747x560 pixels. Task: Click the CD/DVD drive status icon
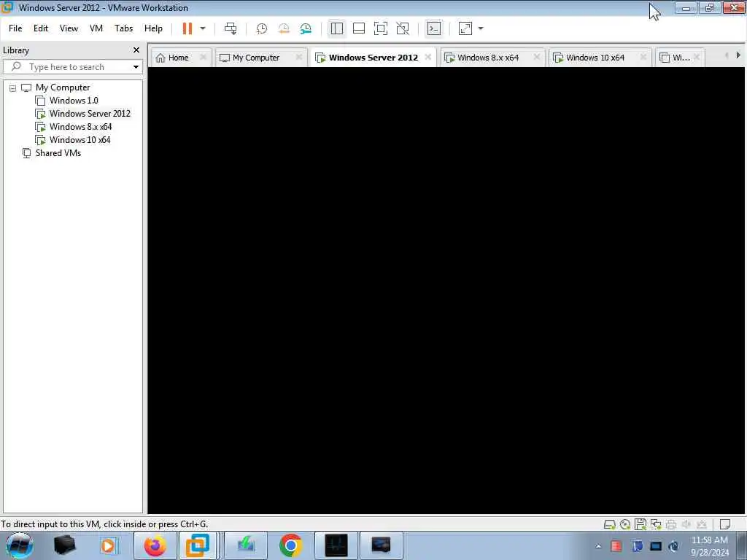click(x=625, y=525)
